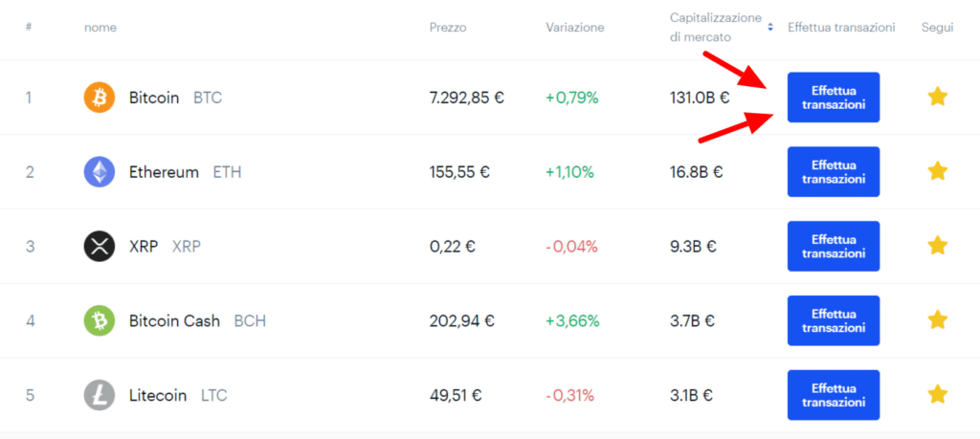Click Effettua transazioni button for XRP
980x439 pixels.
point(834,246)
